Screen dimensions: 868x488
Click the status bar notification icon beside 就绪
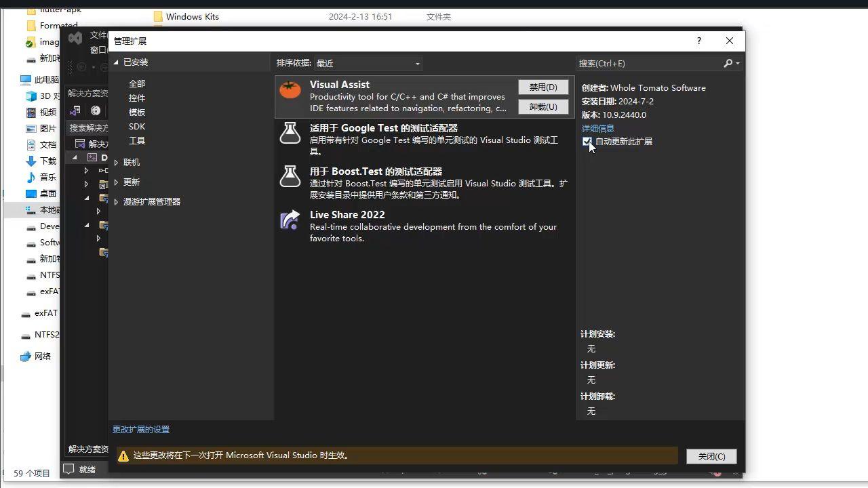tap(68, 468)
